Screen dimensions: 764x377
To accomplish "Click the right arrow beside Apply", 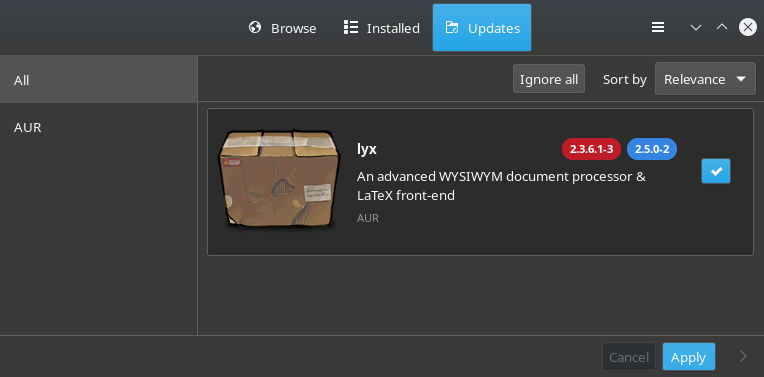I will [743, 357].
